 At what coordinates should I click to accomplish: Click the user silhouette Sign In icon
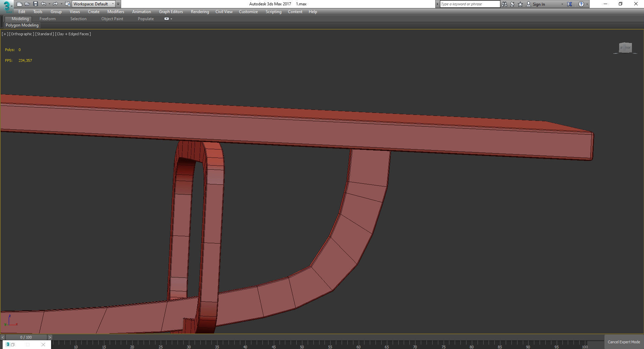pyautogui.click(x=529, y=4)
